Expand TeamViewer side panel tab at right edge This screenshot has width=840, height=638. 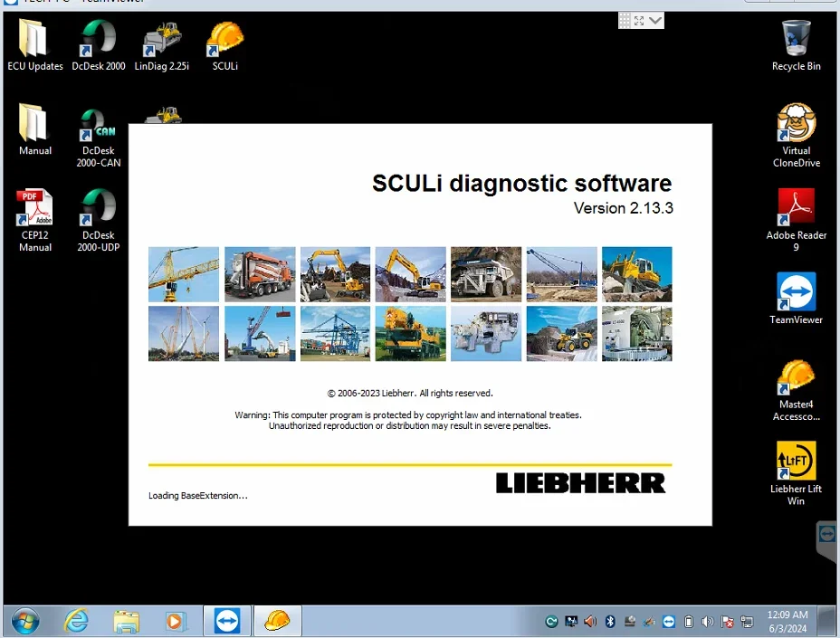coord(827,534)
